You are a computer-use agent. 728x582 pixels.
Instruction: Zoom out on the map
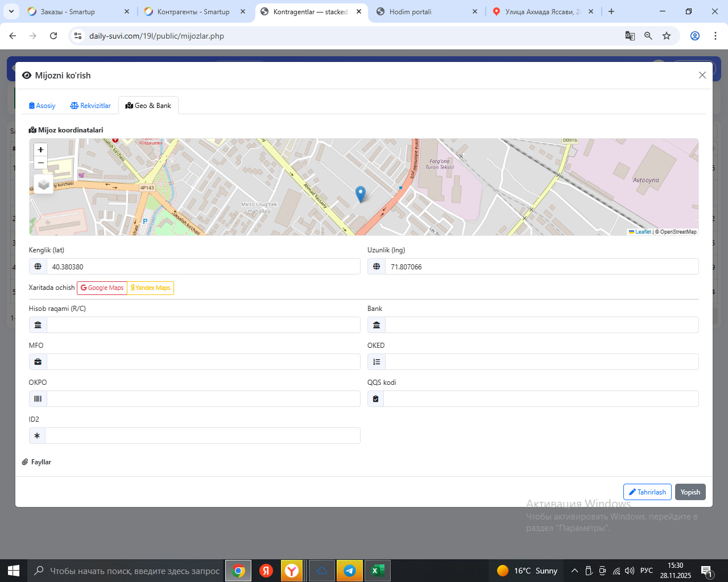click(40, 163)
